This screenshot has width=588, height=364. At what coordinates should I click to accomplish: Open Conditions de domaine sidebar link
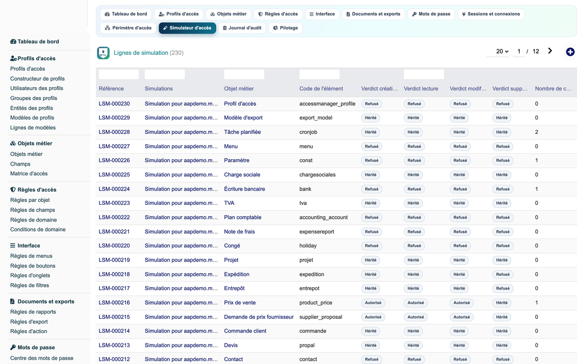coord(38,229)
